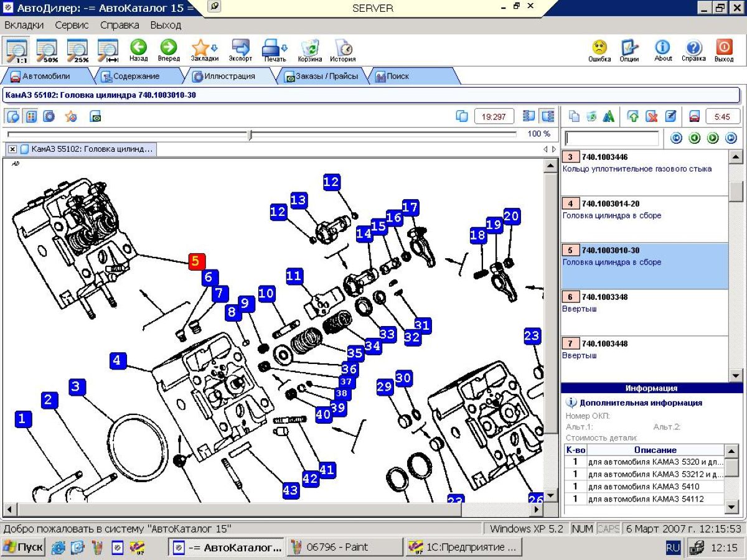This screenshot has width=747, height=560.
Task: Select part row 740.1003446
Action: [644, 172]
